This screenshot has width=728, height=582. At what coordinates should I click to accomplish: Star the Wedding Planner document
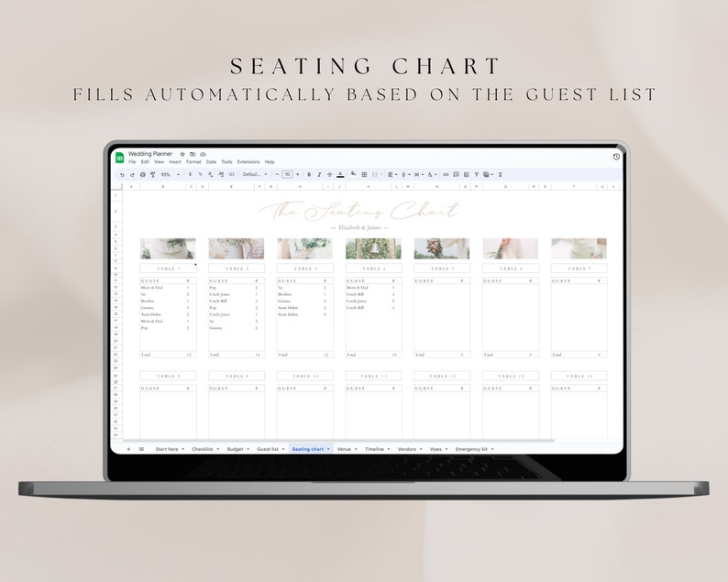pos(182,154)
